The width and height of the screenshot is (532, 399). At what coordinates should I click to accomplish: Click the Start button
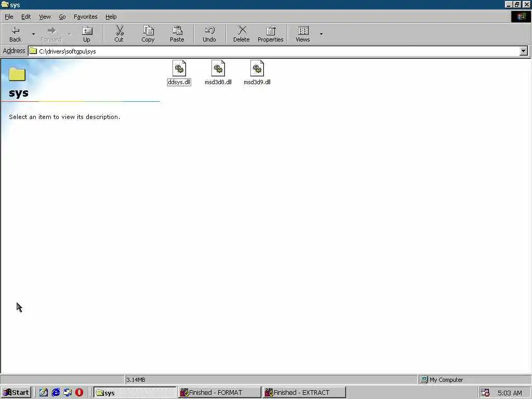click(16, 393)
